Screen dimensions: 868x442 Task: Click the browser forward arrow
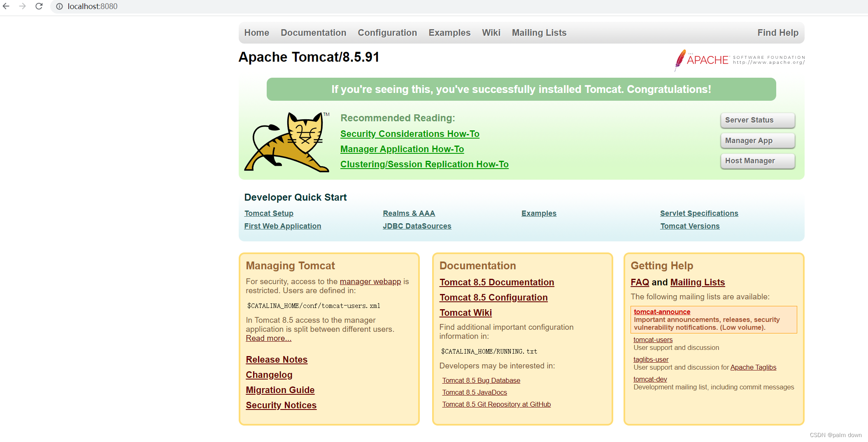23,6
